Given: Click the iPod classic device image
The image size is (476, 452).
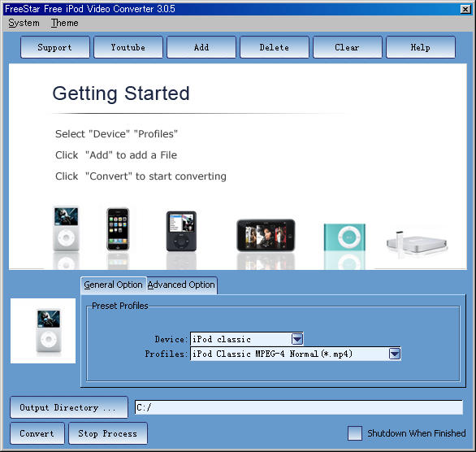Looking at the screenshot, I should pyautogui.click(x=66, y=228).
